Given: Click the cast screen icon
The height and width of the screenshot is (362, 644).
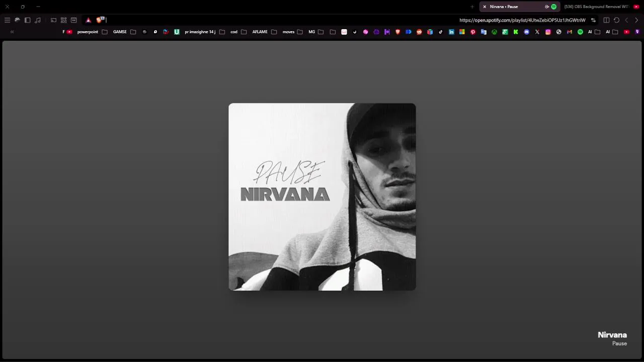Looking at the screenshot, I should click(53, 20).
